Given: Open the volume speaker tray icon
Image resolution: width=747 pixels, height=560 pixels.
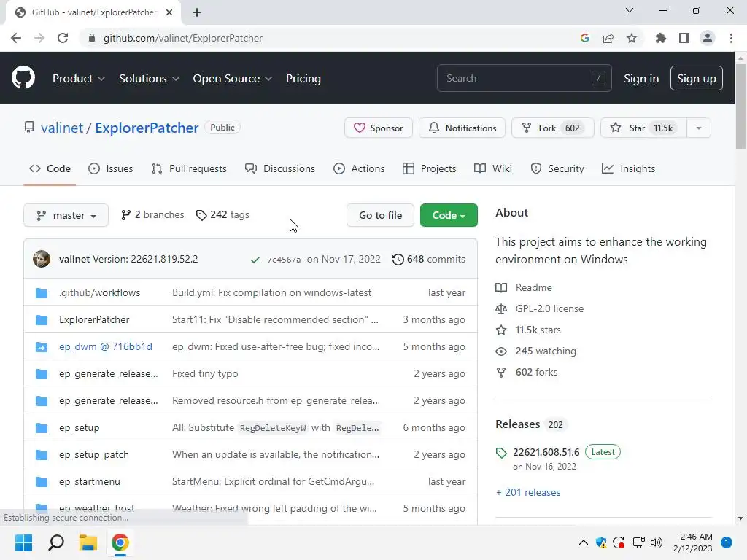Looking at the screenshot, I should point(657,542).
